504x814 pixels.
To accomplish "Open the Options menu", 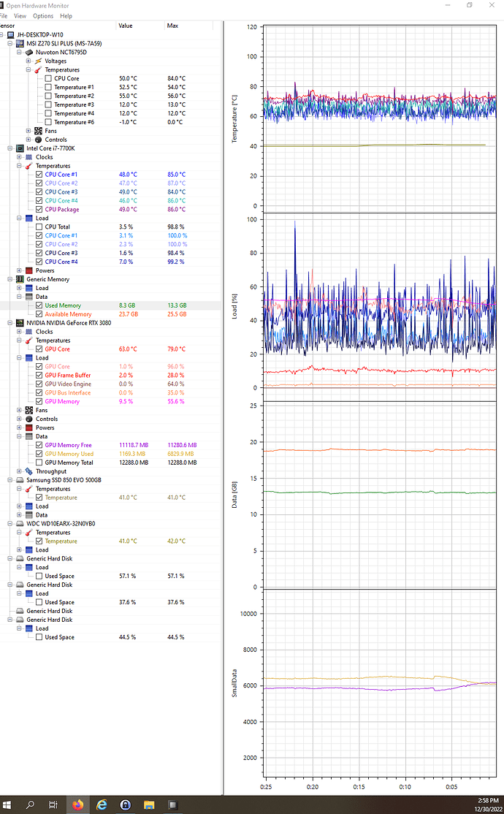I will [x=43, y=16].
